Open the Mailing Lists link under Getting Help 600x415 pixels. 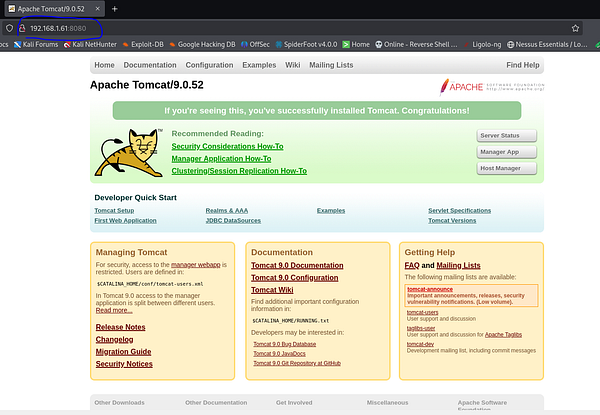(458, 265)
